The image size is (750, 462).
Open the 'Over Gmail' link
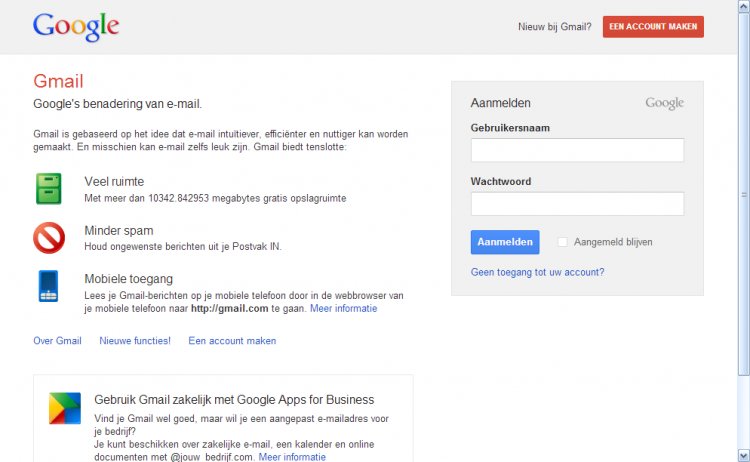57,341
